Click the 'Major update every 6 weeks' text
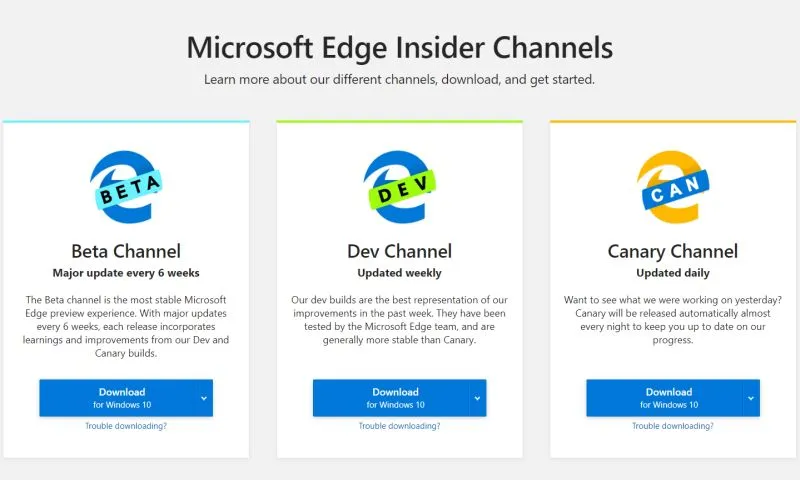The width and height of the screenshot is (800, 480). pyautogui.click(x=126, y=272)
